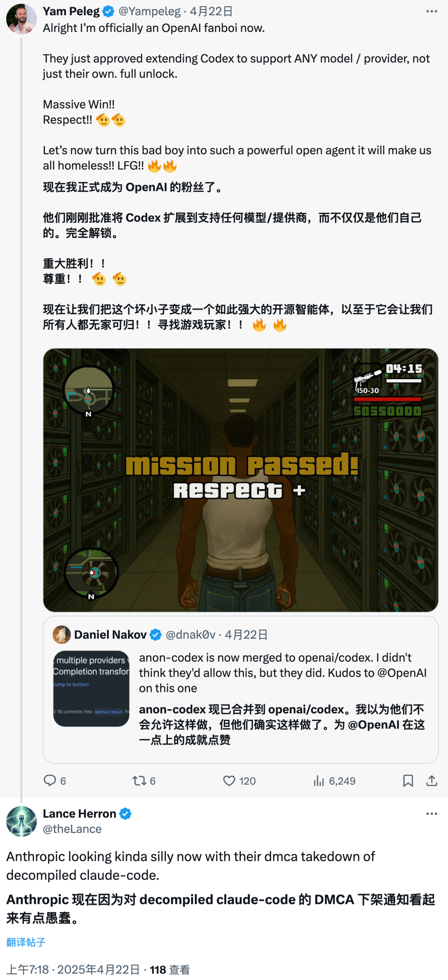Click the 翻译帖子 translate post link
Viewport: 448px width, 980px height.
[x=26, y=942]
